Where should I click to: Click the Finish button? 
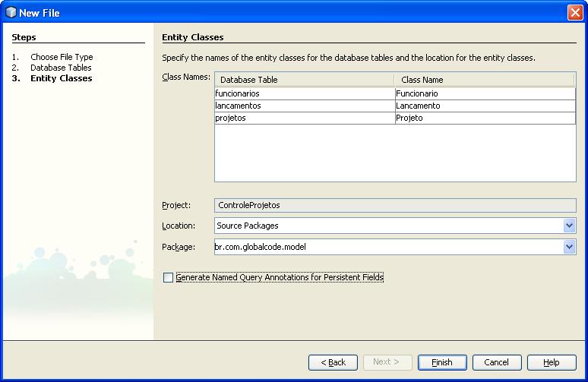442,362
